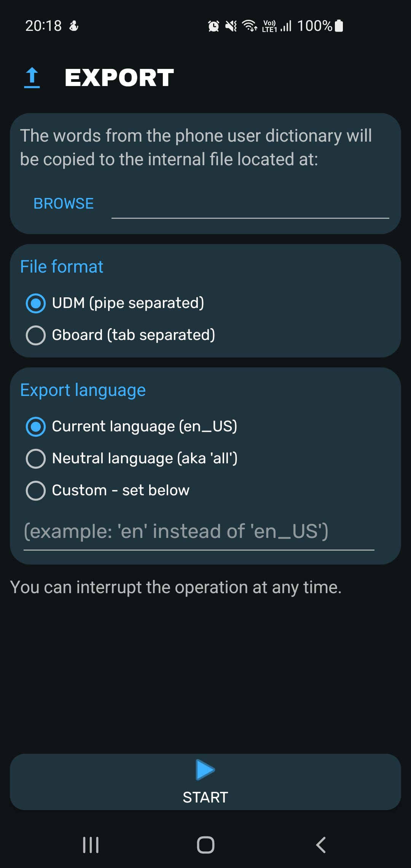The height and width of the screenshot is (868, 411).
Task: Open recent apps from navigation bar
Action: [x=91, y=845]
